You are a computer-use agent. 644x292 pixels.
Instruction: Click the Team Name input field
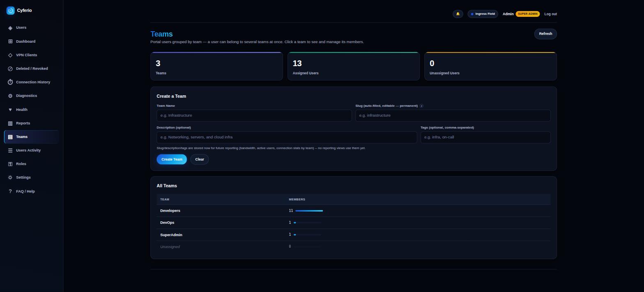click(254, 115)
